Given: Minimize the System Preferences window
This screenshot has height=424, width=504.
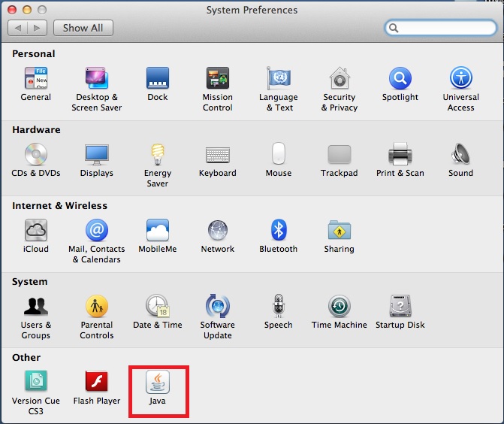Looking at the screenshot, I should coord(27,10).
